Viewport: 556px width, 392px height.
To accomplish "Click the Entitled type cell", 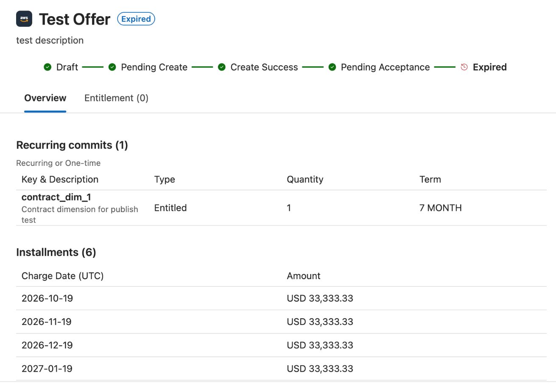I will click(x=170, y=208).
